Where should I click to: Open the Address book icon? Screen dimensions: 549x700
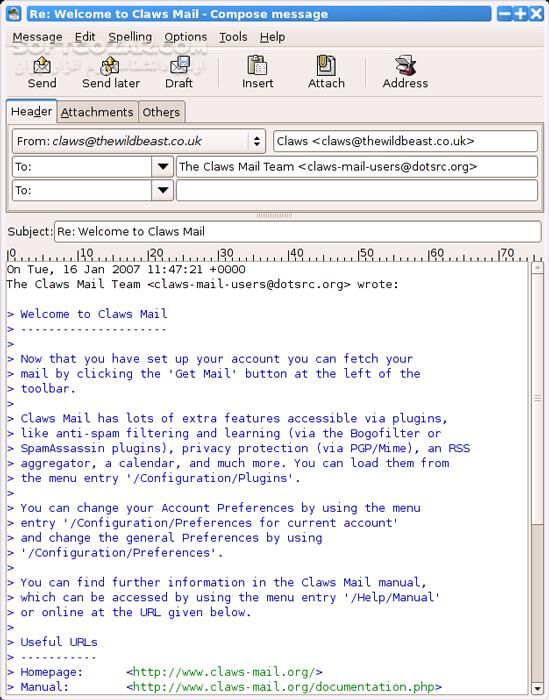tap(405, 66)
